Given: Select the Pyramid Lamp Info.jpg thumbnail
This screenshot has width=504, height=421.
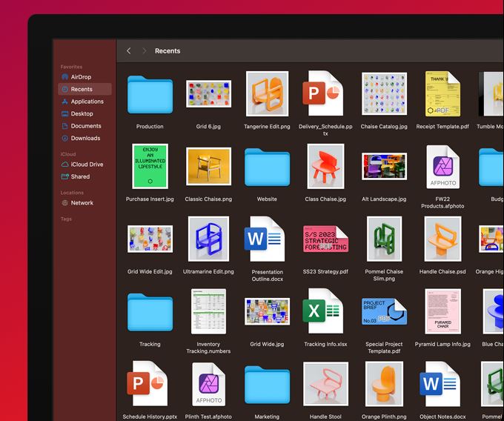Looking at the screenshot, I should click(443, 311).
